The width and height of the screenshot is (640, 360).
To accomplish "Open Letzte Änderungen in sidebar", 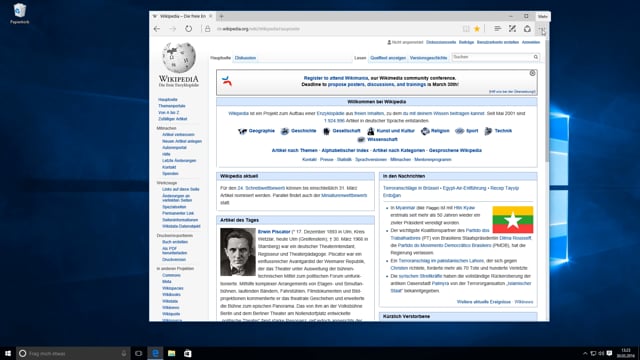I will (x=179, y=161).
